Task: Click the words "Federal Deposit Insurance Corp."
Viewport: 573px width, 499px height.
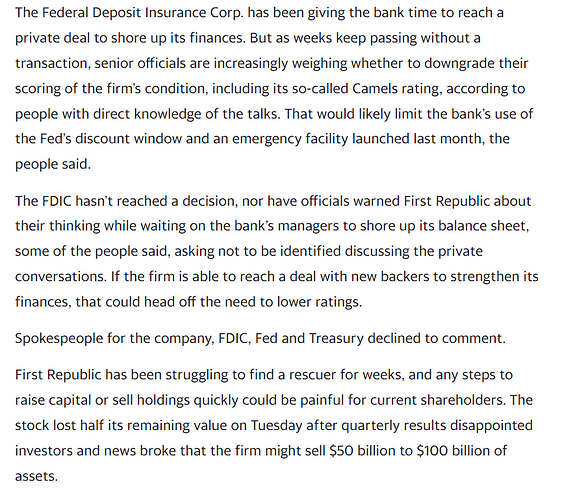Action: (143, 13)
